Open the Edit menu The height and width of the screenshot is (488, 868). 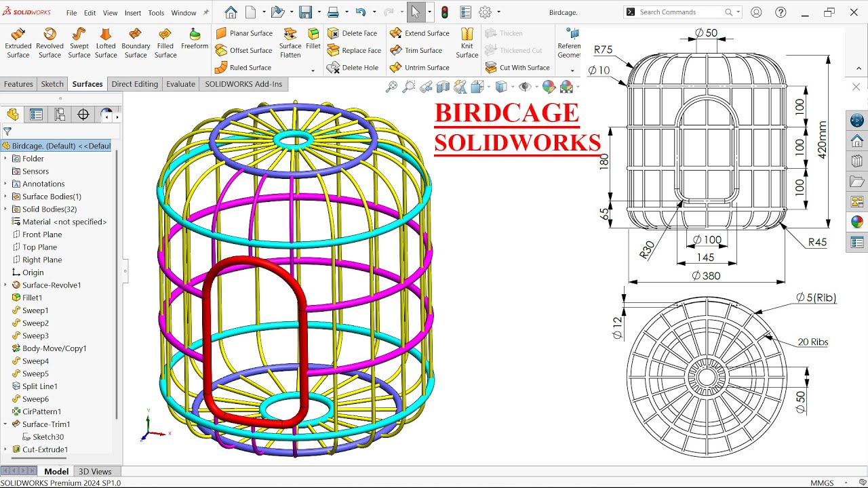90,13
